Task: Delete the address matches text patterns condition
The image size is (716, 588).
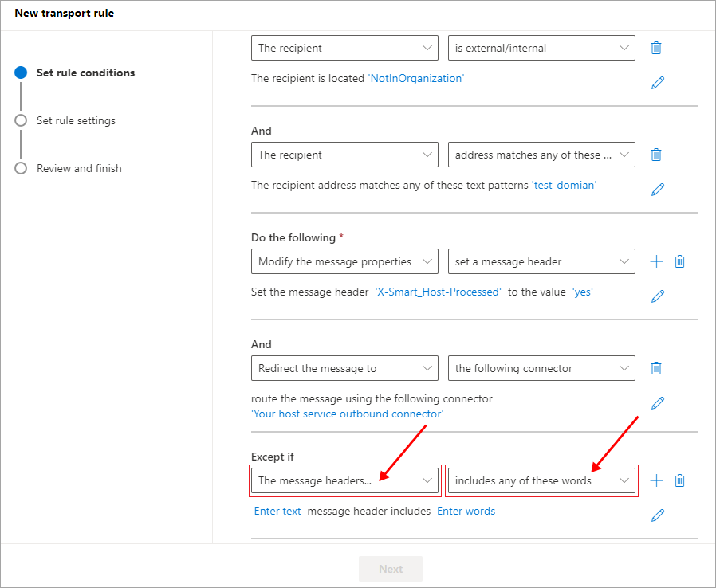Action: click(656, 155)
